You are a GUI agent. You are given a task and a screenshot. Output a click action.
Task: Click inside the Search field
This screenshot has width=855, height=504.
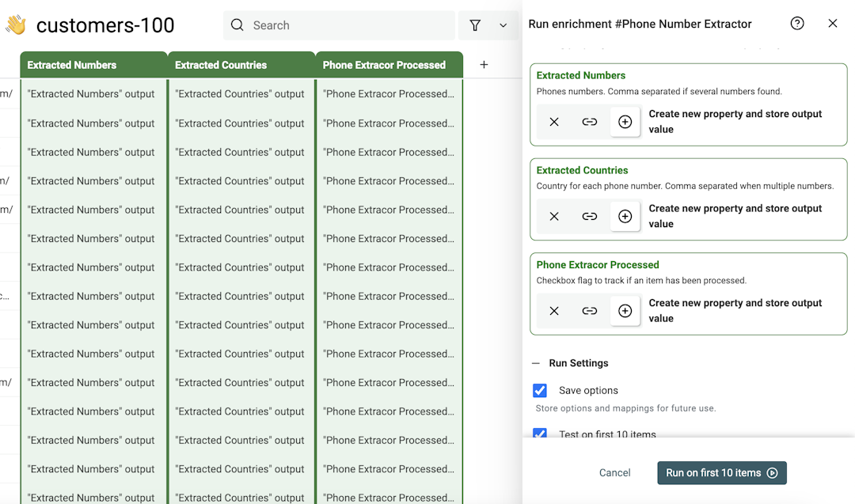pos(340,25)
